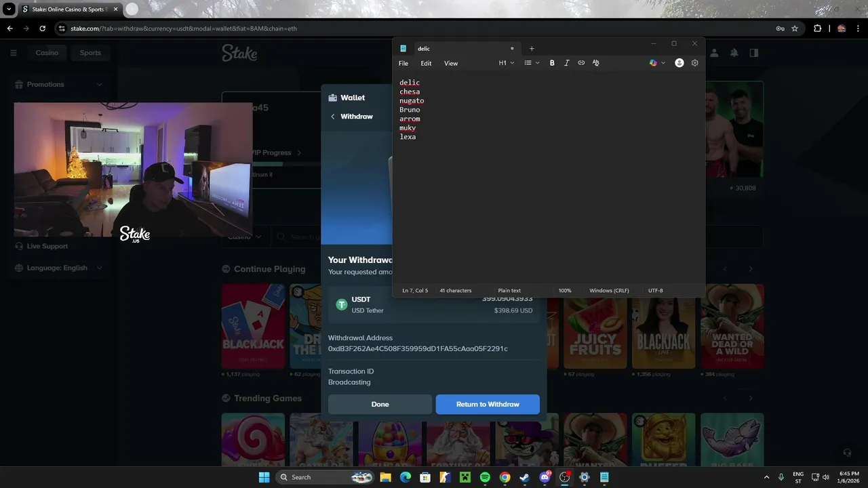868x488 pixels.
Task: Click the taskbar clock showing 6:45 PM
Action: click(849, 477)
